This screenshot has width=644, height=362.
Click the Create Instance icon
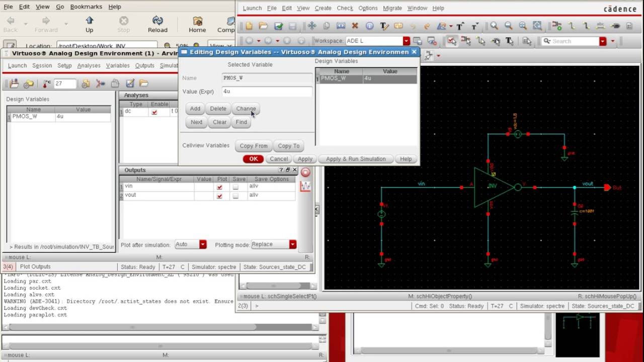(556, 26)
